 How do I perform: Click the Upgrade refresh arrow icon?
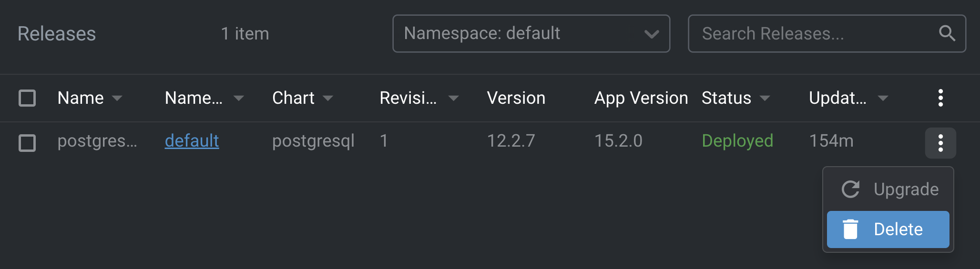[850, 189]
